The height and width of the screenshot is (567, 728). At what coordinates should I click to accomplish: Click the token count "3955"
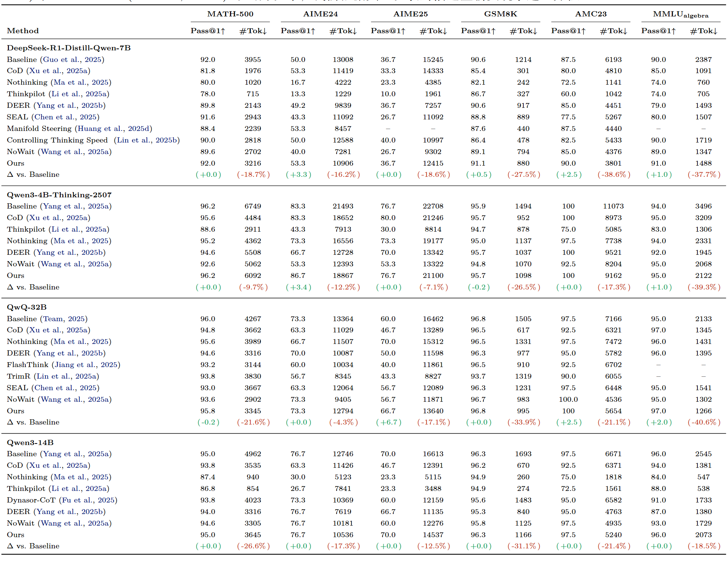pos(253,59)
